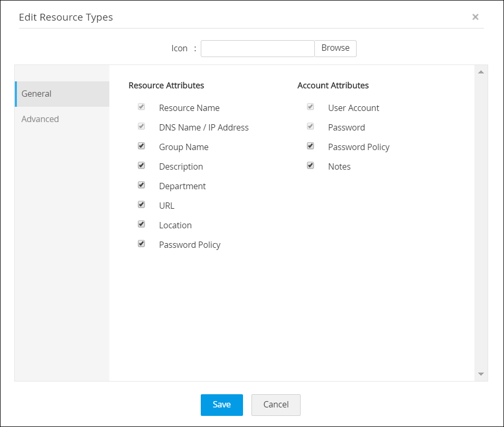
Task: Uncheck the Group Name attribute
Action: (x=141, y=146)
